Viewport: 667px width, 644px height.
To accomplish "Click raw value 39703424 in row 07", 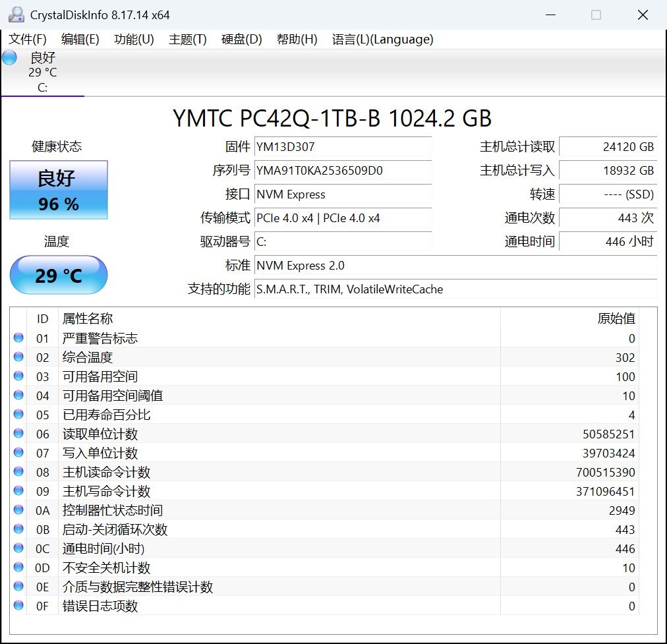I will click(x=609, y=454).
